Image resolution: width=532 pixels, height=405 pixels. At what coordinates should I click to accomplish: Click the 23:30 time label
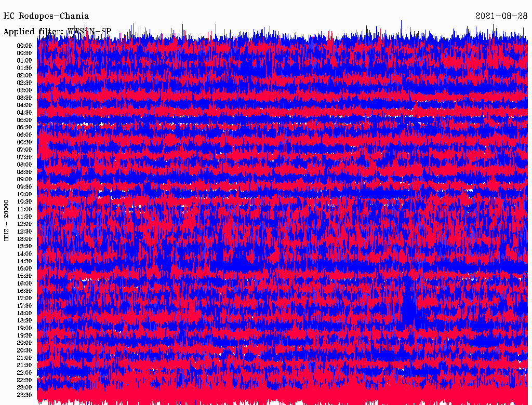pos(24,395)
